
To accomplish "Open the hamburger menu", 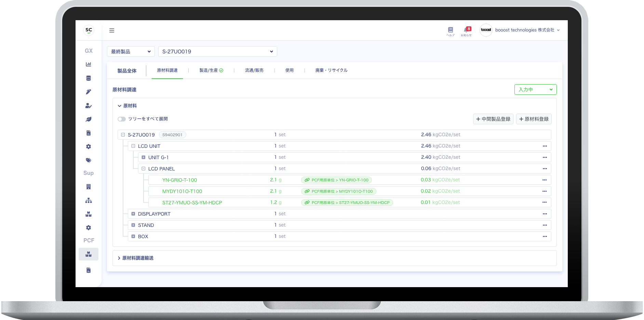I will tap(111, 30).
